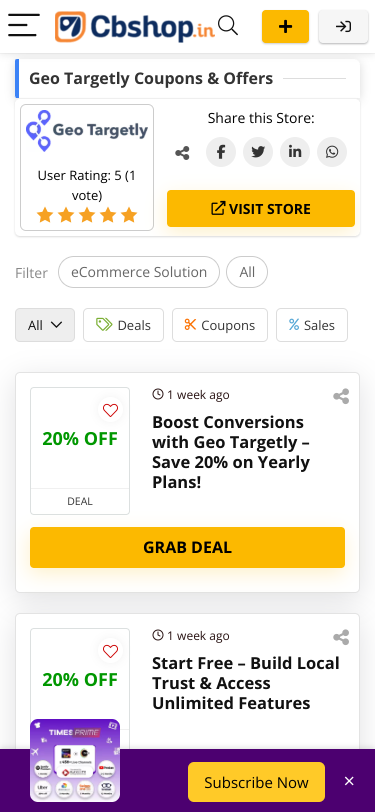Screen dimensions: 375x812
Task: Click the yellow plus submit button
Action: pyautogui.click(x=285, y=26)
